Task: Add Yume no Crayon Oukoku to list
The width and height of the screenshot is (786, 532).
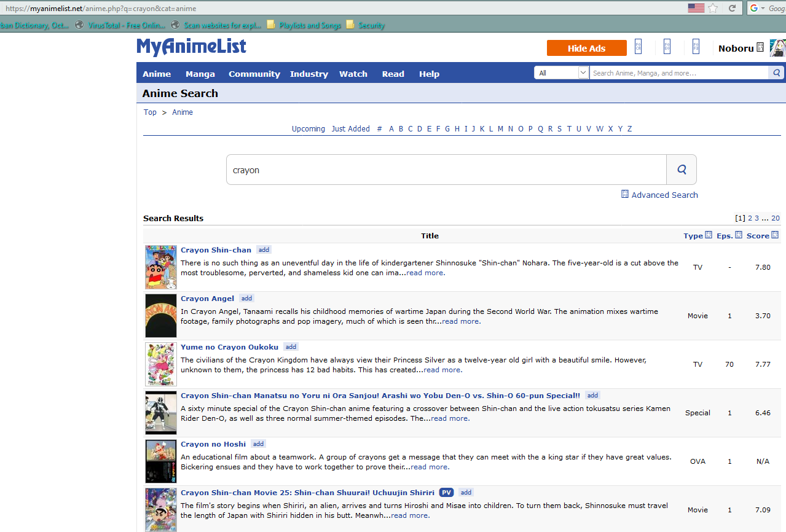Action: point(291,347)
